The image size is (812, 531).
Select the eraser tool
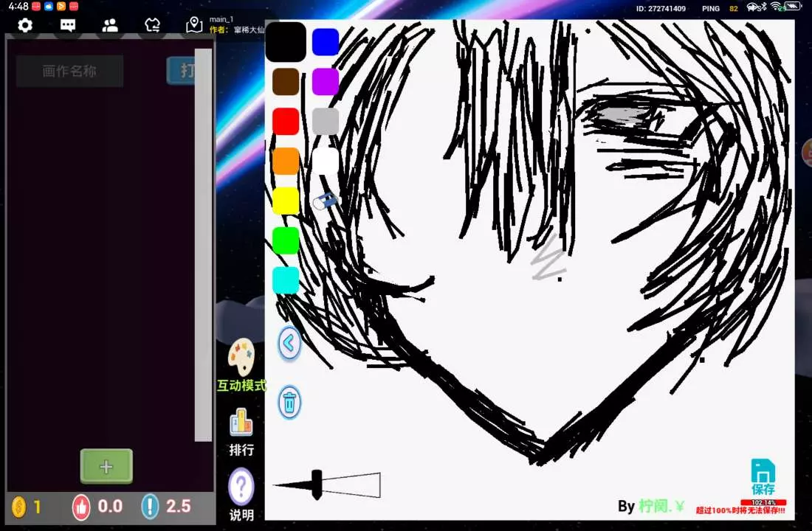tap(325, 201)
